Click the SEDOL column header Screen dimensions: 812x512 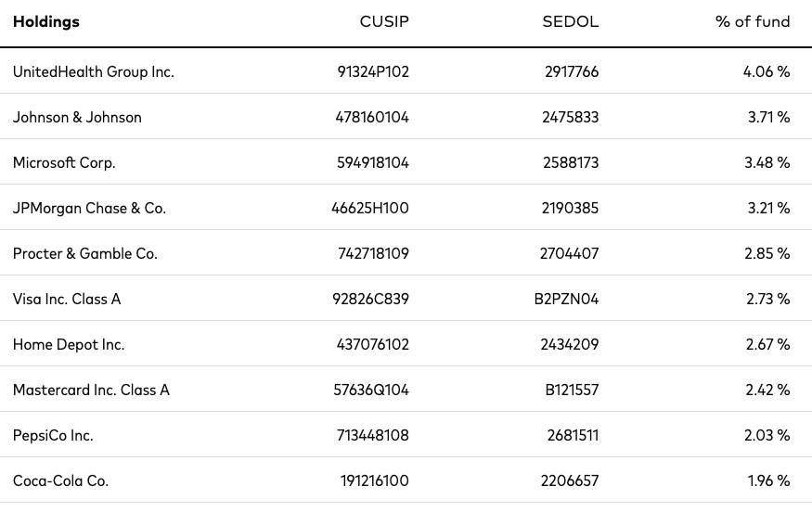(570, 22)
